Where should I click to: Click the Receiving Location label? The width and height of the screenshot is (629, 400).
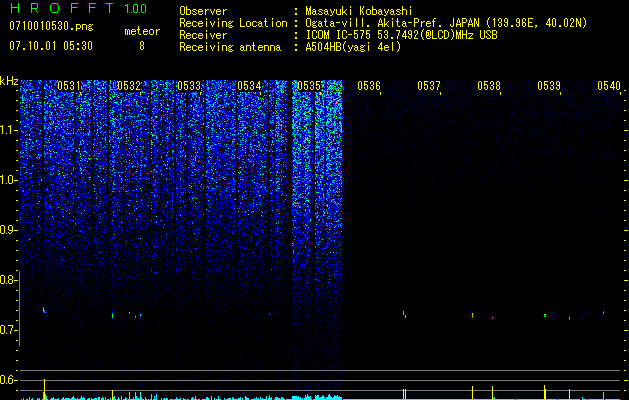pyautogui.click(x=233, y=23)
